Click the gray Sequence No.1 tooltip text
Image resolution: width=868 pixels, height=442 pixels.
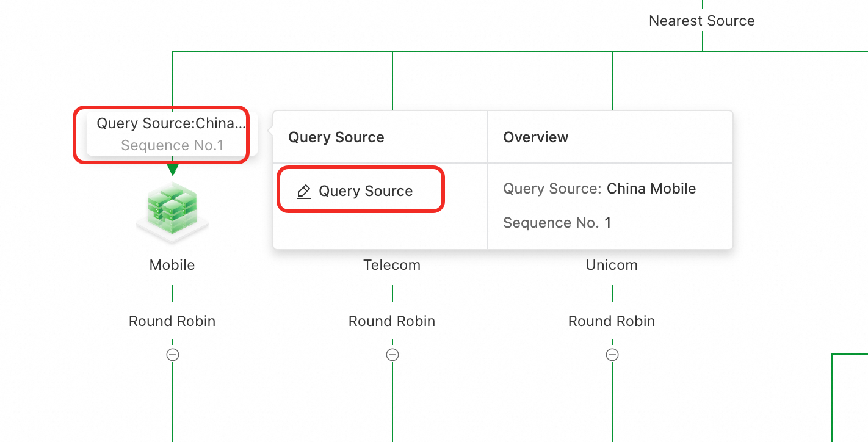coord(172,145)
